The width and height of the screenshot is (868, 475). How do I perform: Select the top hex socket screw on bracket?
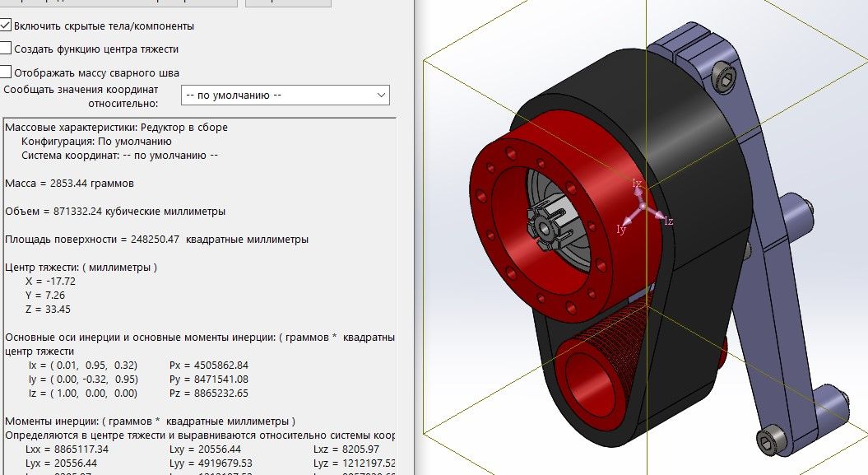click(726, 79)
